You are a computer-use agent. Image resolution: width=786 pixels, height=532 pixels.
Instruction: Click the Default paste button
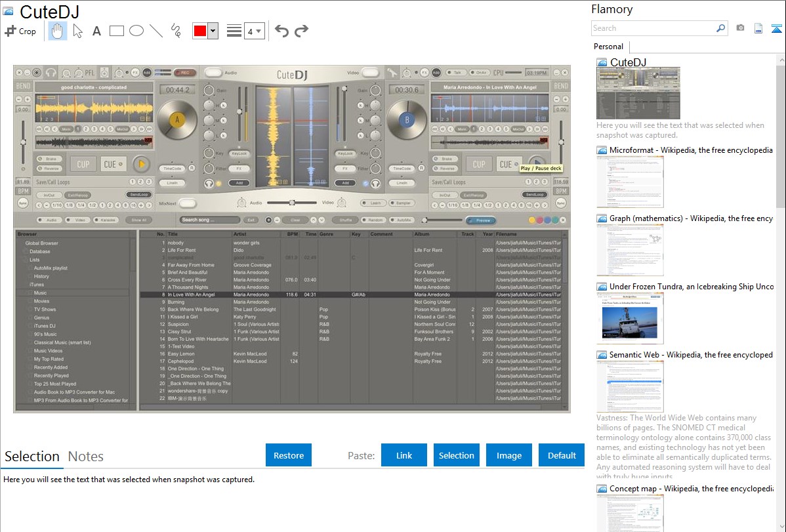562,455
